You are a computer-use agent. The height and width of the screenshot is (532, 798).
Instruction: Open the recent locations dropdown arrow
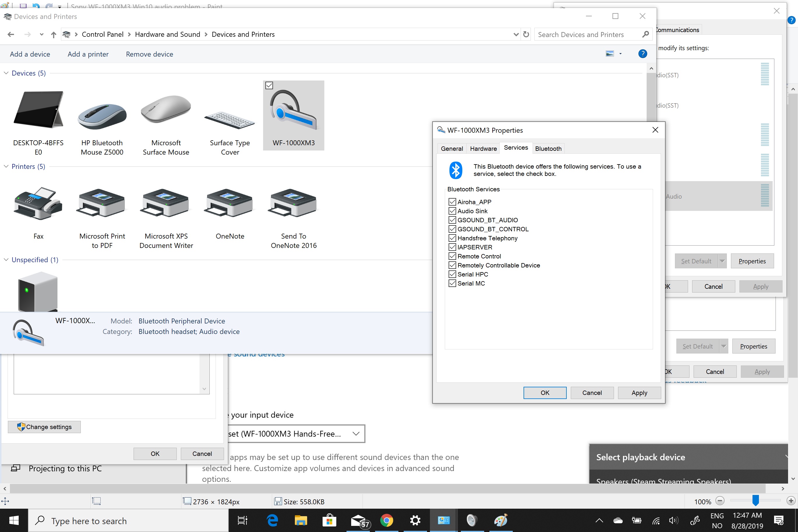[x=41, y=34]
